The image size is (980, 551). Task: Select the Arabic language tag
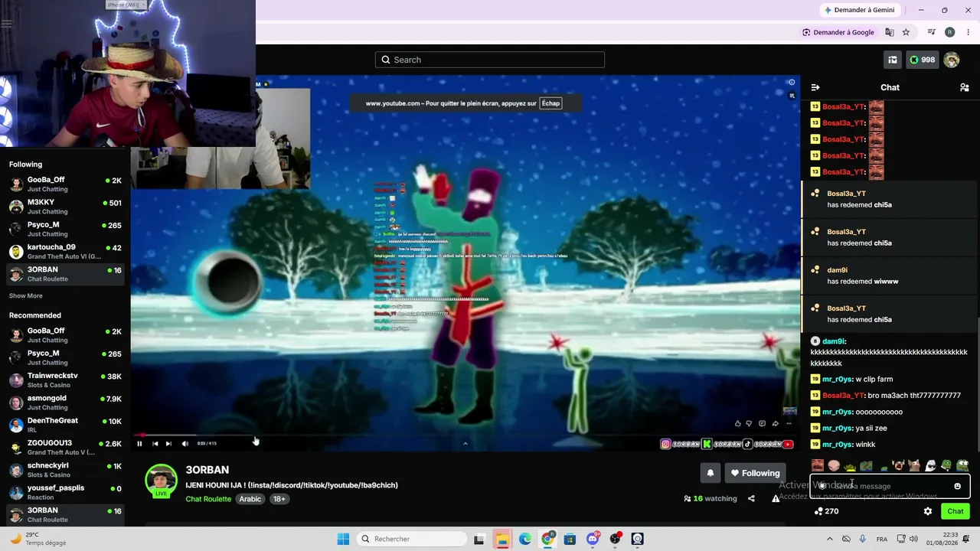coord(250,499)
